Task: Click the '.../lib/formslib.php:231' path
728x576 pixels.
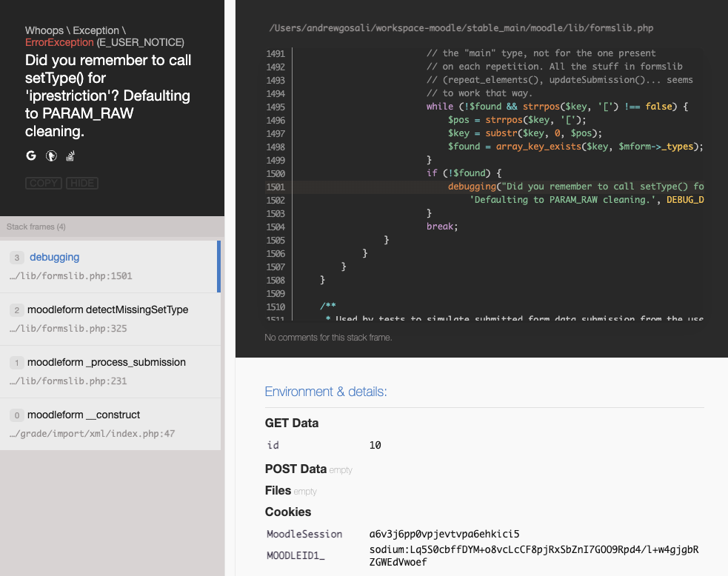Action: pyautogui.click(x=68, y=381)
